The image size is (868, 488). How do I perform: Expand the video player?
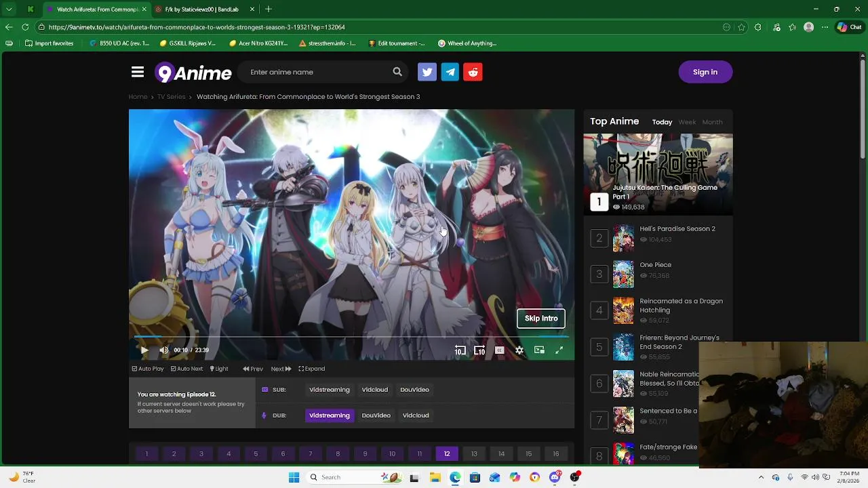(x=312, y=369)
